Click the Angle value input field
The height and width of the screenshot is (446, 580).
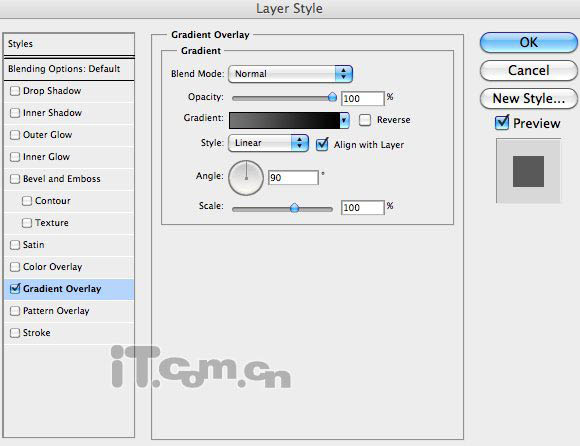[x=293, y=178]
